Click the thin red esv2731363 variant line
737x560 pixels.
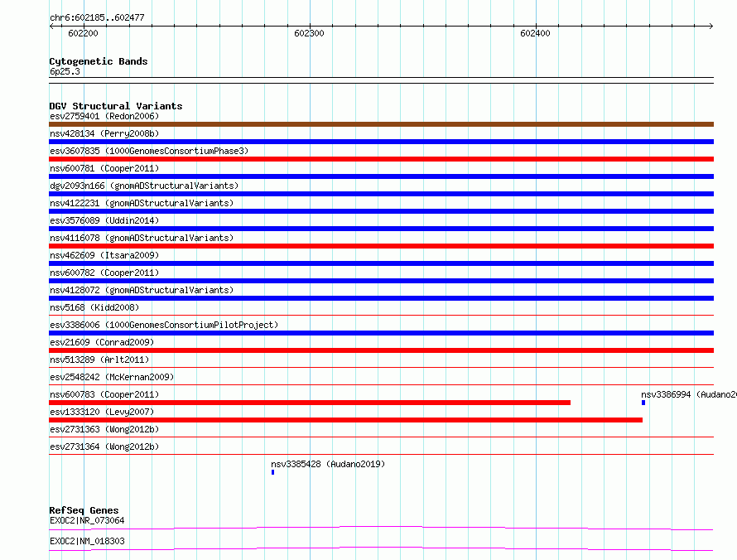pyautogui.click(x=381, y=437)
